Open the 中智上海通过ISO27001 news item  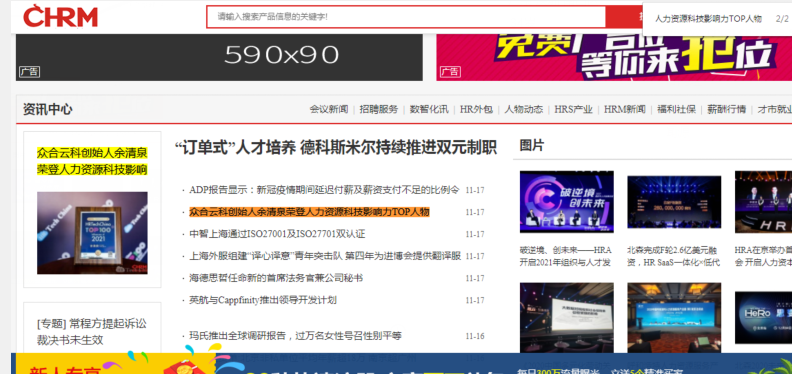277,234
